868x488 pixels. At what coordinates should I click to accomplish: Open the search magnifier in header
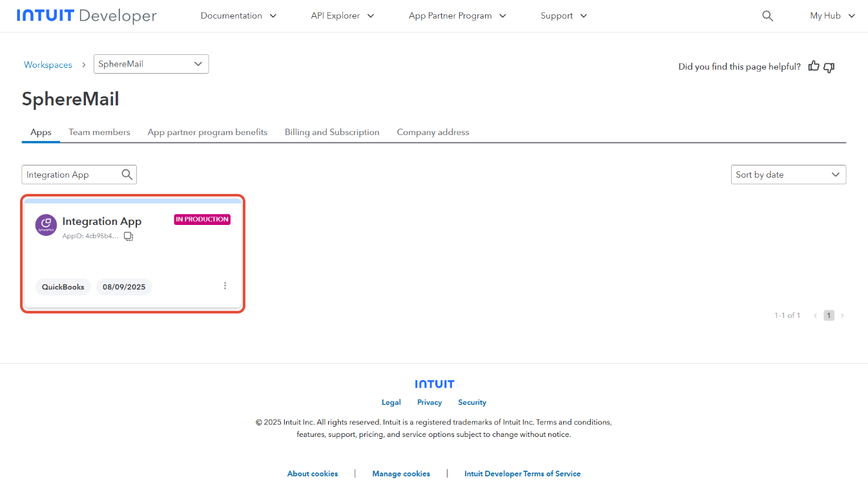pos(767,16)
